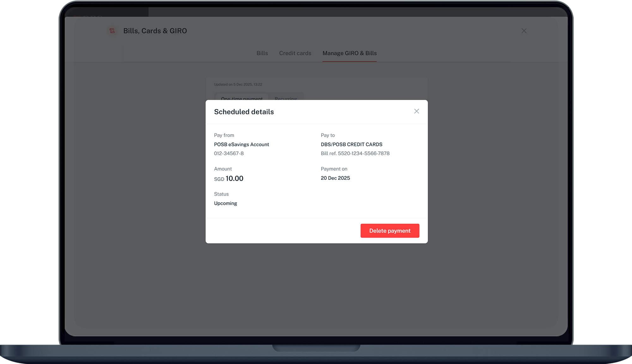632x364 pixels.
Task: Click the Bills, Cards & GIRO page title
Action: [155, 31]
